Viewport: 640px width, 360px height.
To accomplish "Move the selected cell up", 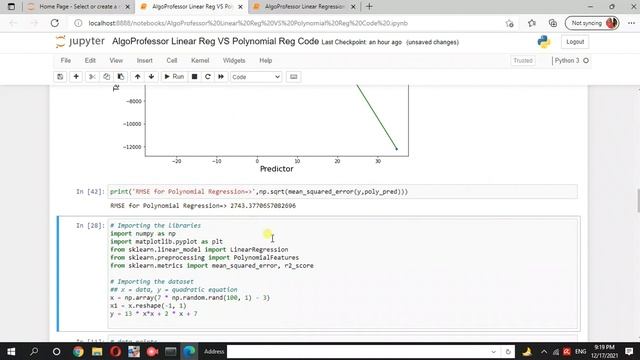I will pos(138,77).
